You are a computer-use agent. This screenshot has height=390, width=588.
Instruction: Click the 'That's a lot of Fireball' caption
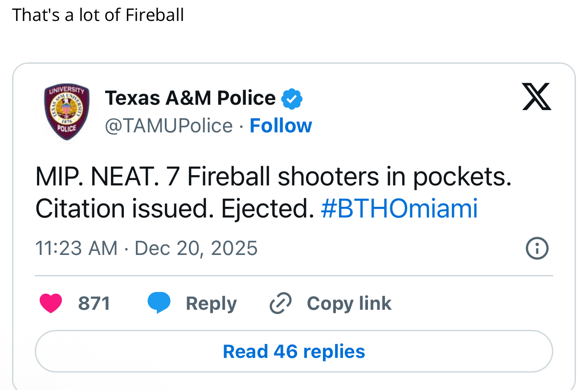(98, 15)
